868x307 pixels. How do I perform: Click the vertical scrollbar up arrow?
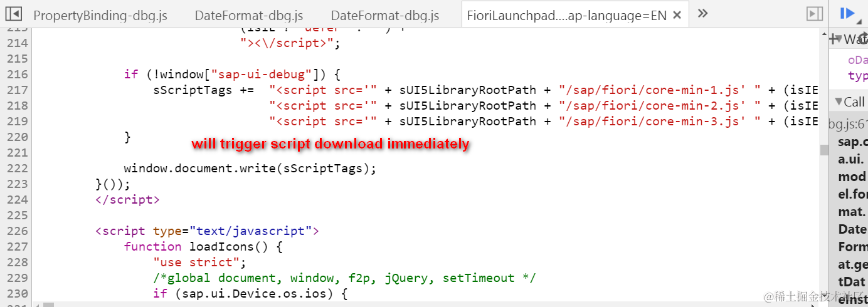(x=824, y=33)
